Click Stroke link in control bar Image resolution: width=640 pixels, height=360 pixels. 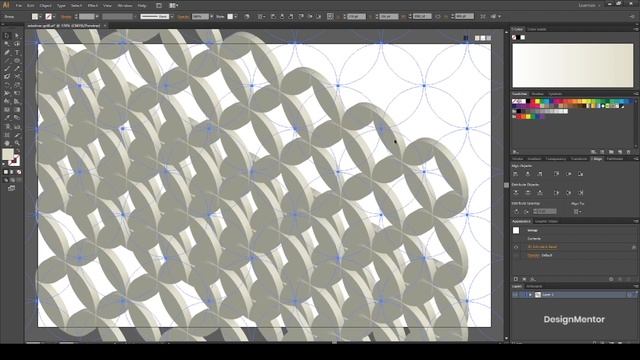pos(66,17)
